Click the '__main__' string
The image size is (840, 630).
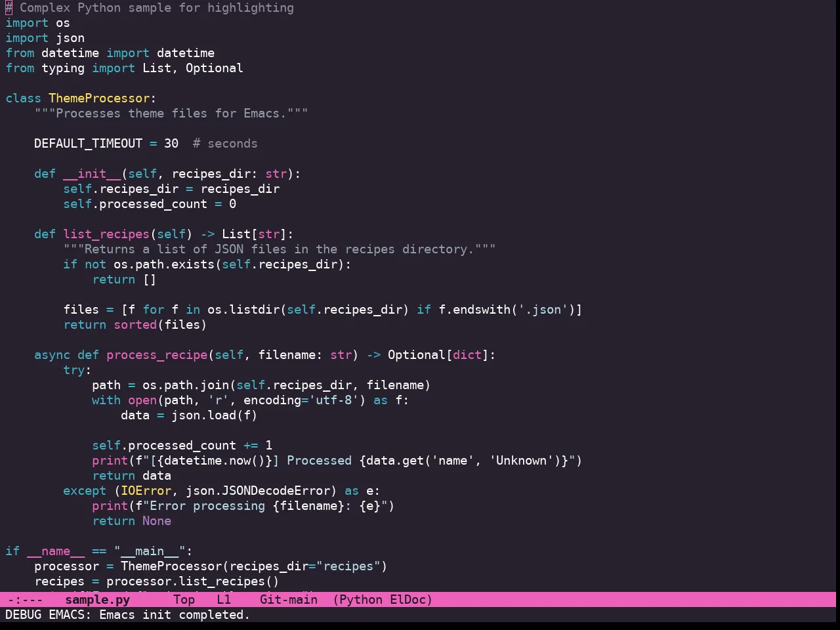point(150,551)
